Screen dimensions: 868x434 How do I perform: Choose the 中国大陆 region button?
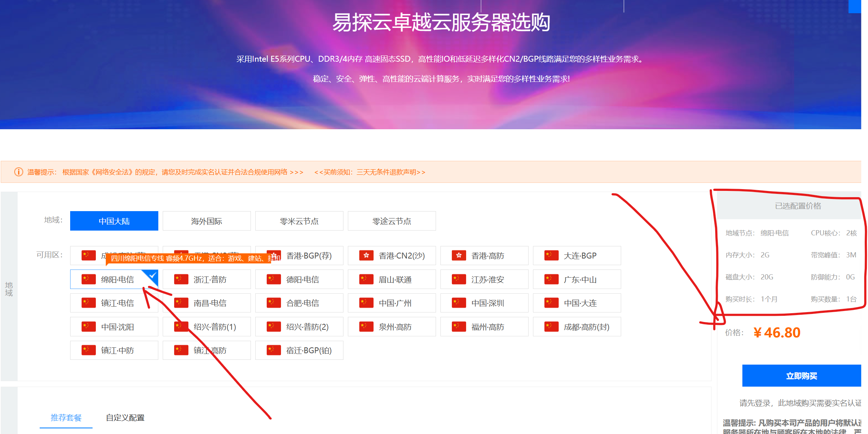[114, 221]
